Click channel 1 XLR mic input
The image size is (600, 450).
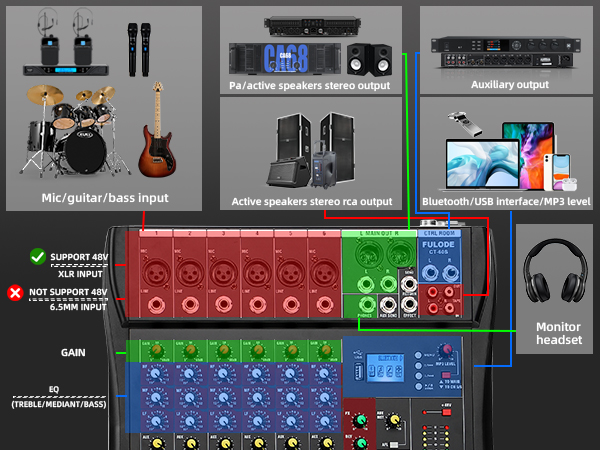coord(156,273)
